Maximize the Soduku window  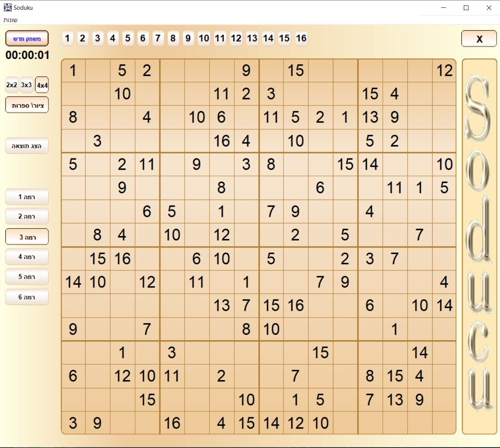(x=466, y=8)
